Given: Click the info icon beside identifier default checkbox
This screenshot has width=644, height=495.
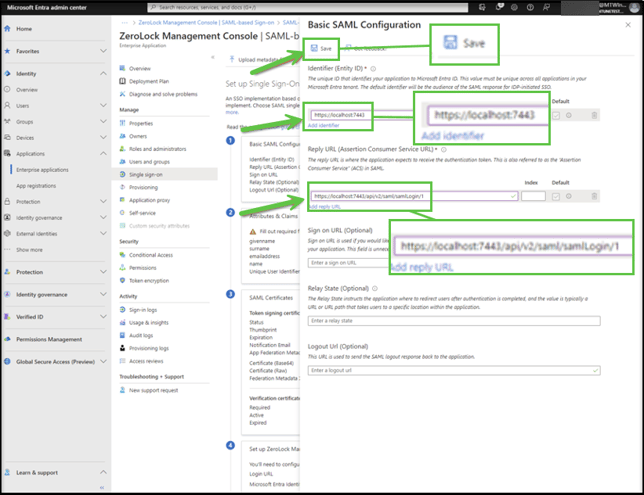Looking at the screenshot, I should [x=568, y=115].
